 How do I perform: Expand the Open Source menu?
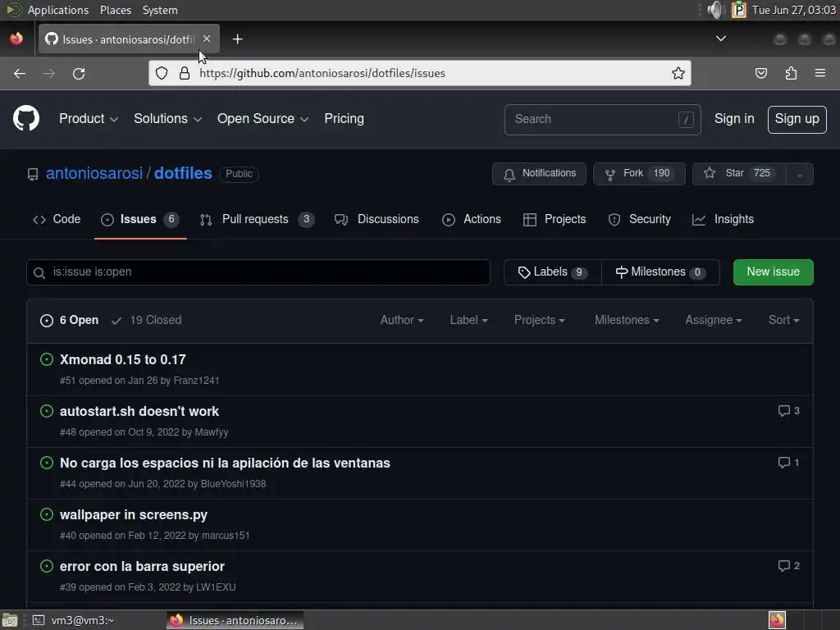[x=262, y=118]
